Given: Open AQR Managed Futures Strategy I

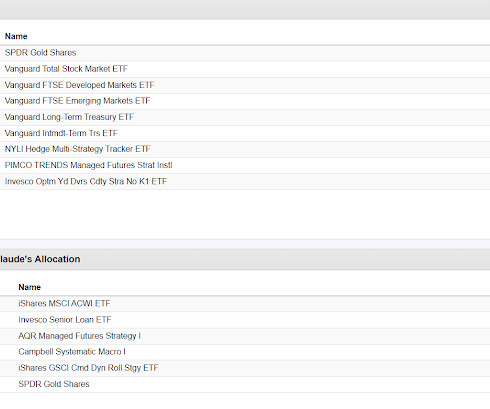Looking at the screenshot, I should pos(79,336).
